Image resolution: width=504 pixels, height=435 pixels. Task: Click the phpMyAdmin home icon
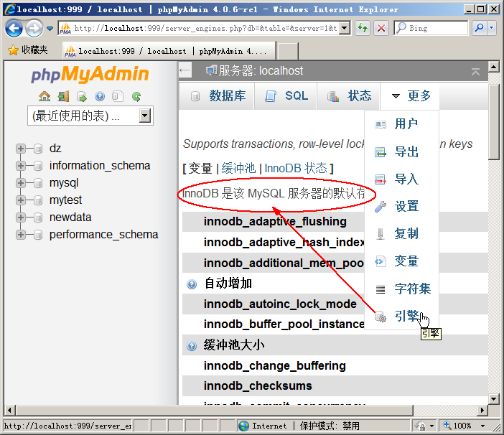tap(45, 96)
